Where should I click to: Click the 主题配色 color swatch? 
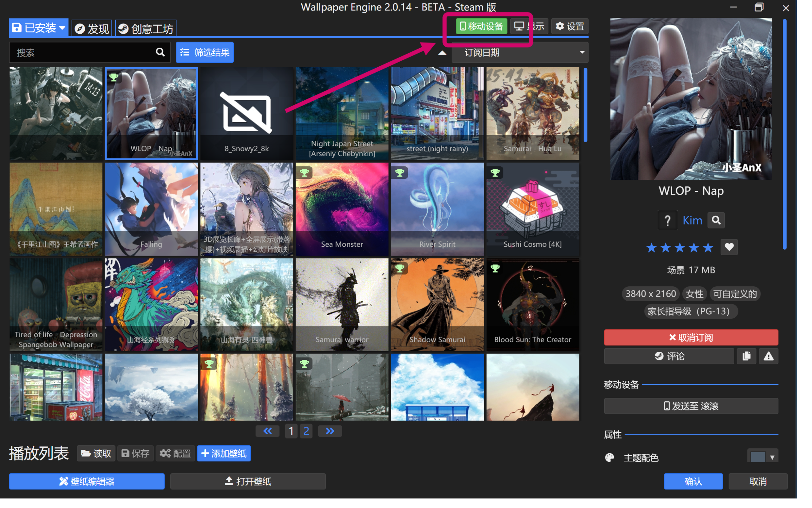click(x=758, y=457)
